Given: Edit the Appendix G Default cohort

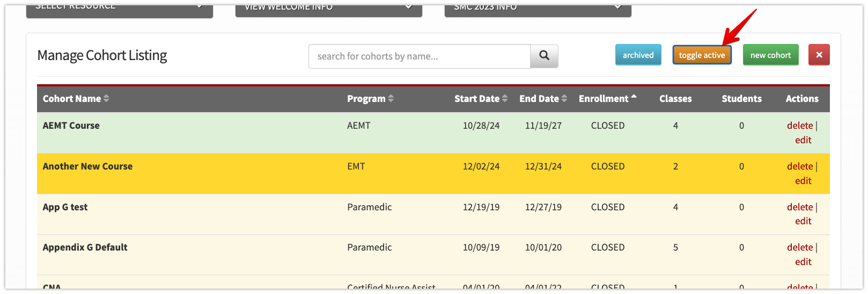Looking at the screenshot, I should point(803,262).
